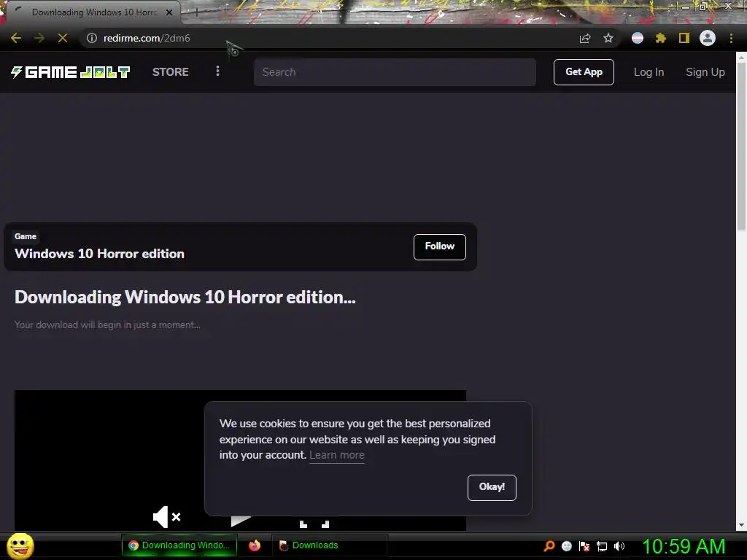Click the Get App button

(x=584, y=72)
